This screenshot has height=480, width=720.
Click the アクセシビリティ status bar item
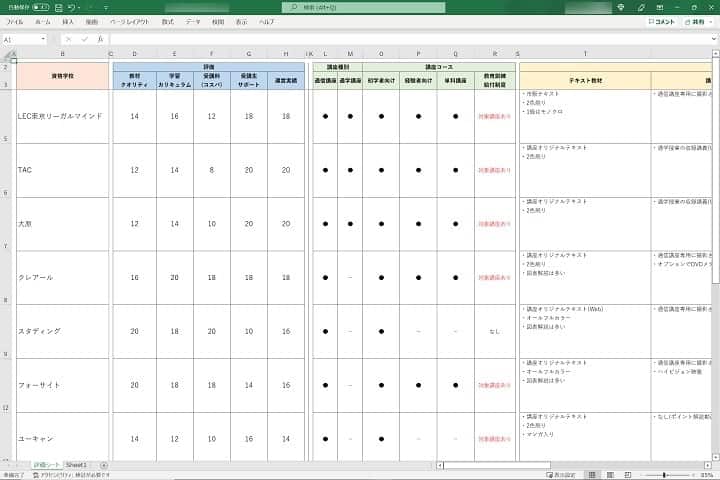[71, 475]
